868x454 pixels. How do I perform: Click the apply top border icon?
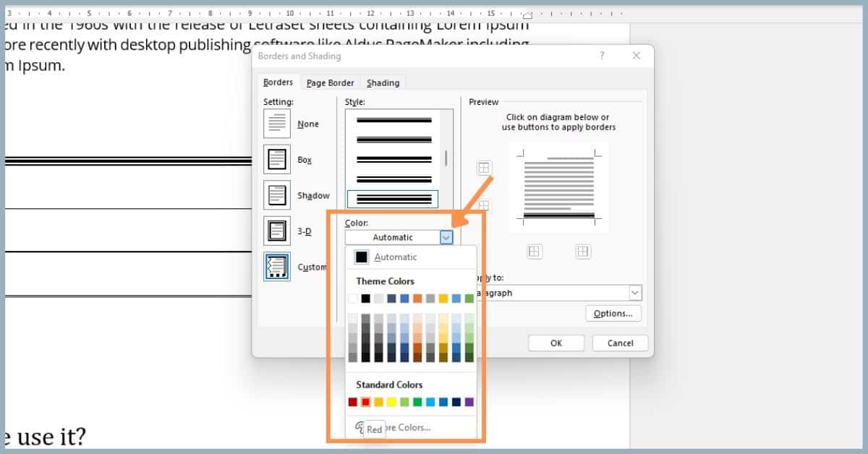(x=483, y=167)
